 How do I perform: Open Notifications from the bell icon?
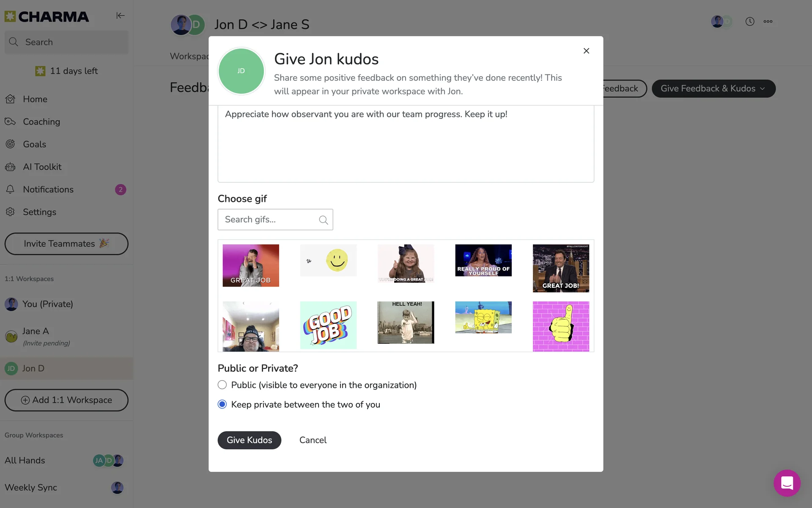[x=11, y=189]
